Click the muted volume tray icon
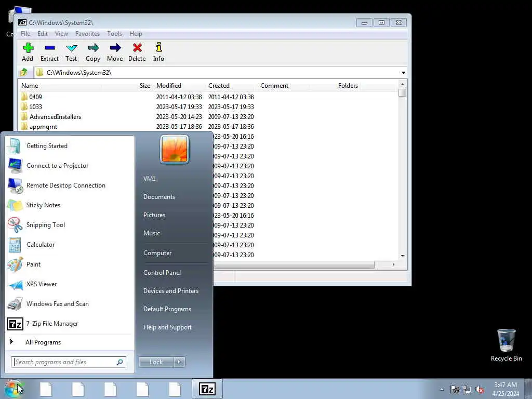The height and width of the screenshot is (399, 532). coord(480,390)
